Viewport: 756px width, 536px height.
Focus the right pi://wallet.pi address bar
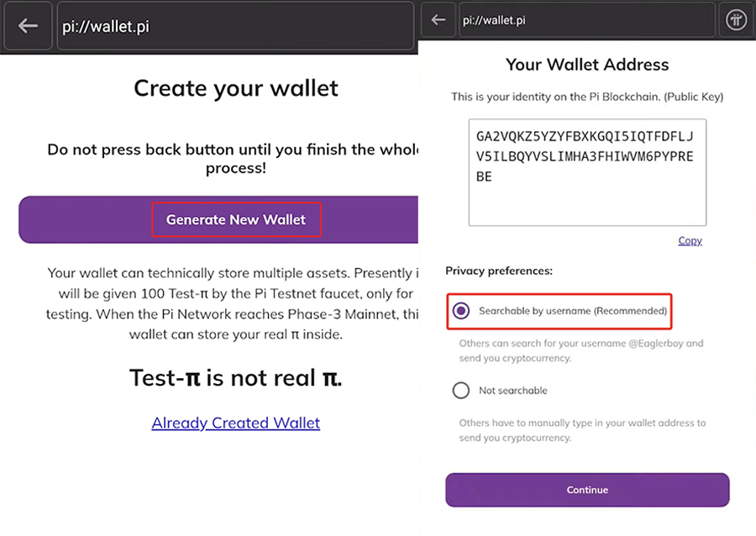[x=585, y=21]
